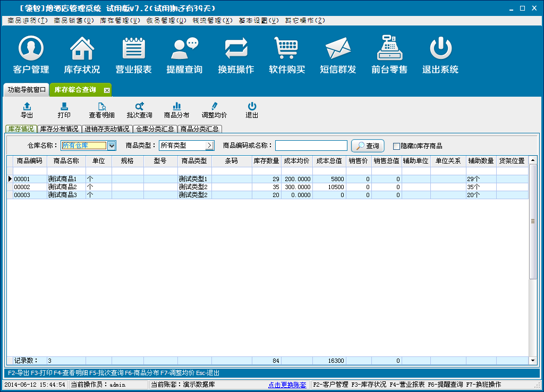544x392 pixels.
Task: Close the 库存综合查询 tab
Action: (106, 90)
